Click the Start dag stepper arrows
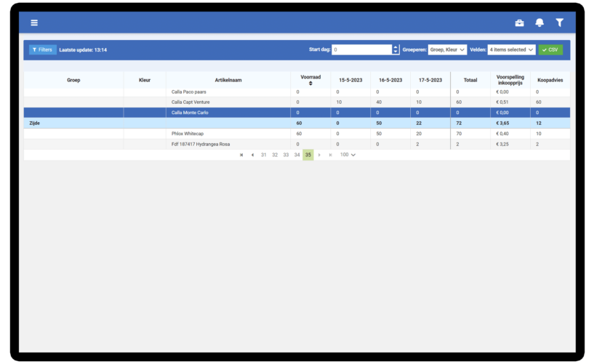 (396, 49)
